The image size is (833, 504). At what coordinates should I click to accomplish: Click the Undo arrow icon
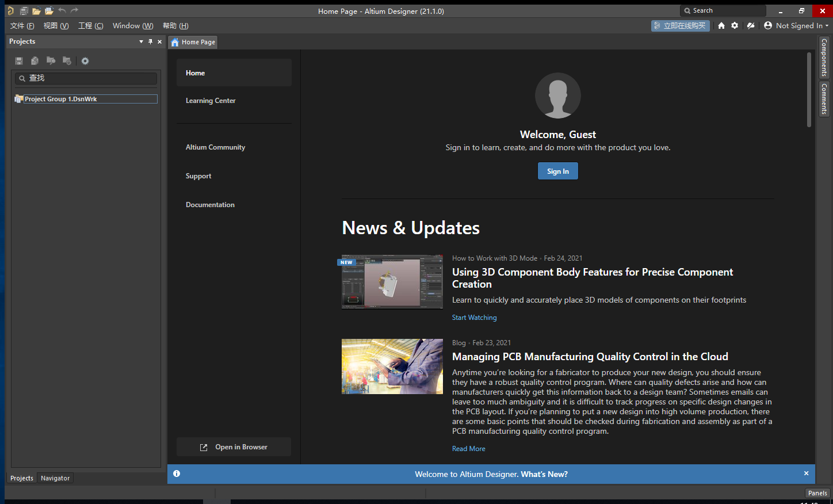(x=62, y=10)
